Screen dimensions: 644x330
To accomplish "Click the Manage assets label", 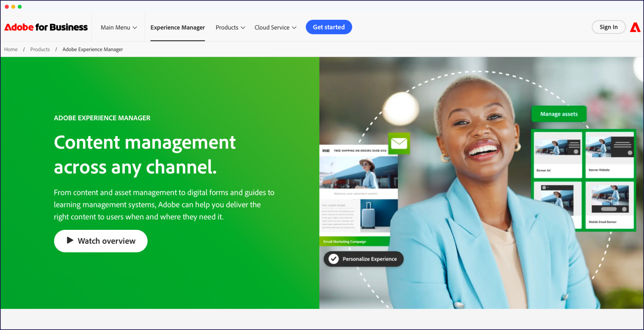I will click(559, 114).
